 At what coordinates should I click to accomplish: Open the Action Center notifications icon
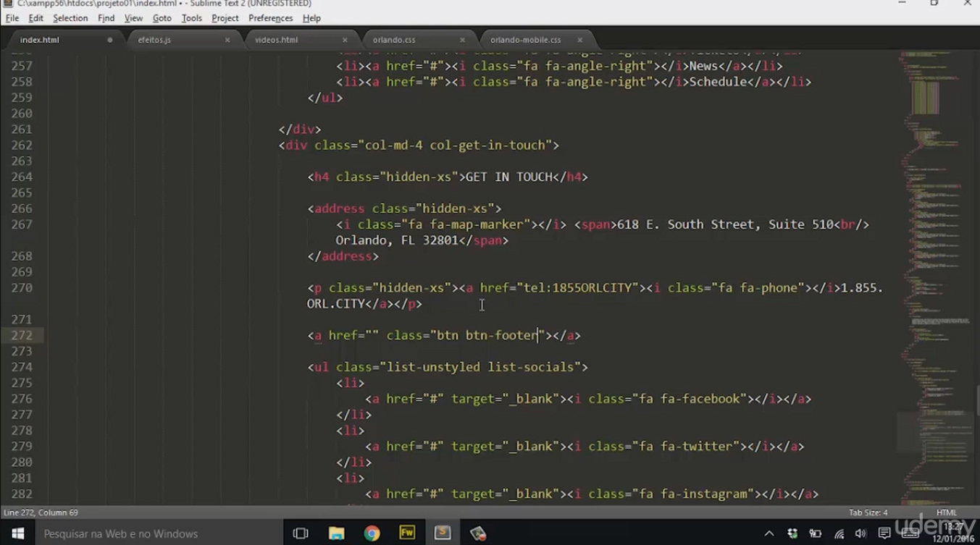coord(884,534)
